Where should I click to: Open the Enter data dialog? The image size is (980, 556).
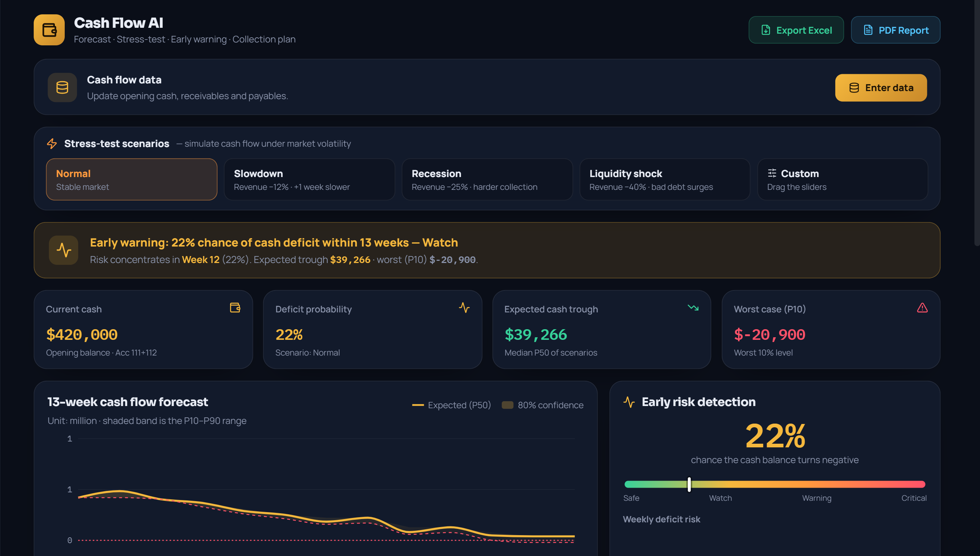[881, 88]
